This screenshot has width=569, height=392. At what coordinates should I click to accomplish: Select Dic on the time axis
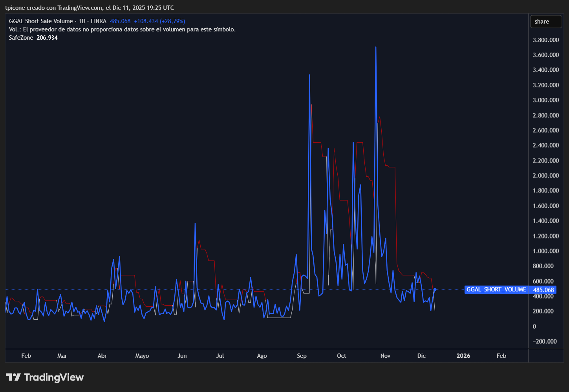coord(421,355)
